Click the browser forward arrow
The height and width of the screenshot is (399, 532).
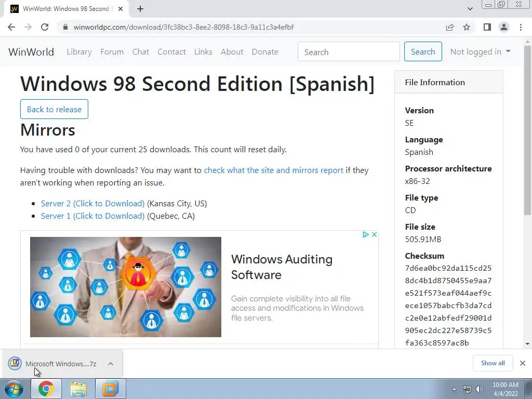[x=28, y=27]
